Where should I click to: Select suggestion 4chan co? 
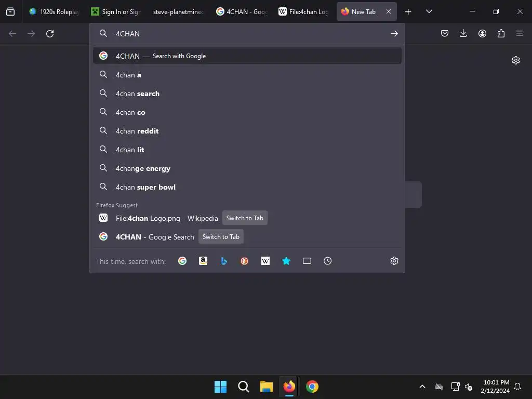(247, 112)
